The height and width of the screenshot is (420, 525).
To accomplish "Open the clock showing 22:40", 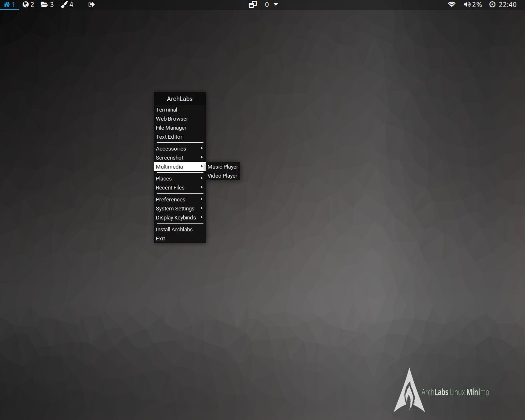I will (x=503, y=5).
